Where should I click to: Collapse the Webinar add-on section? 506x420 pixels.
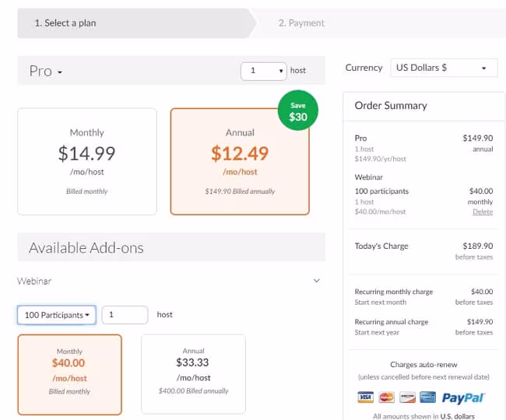(316, 281)
